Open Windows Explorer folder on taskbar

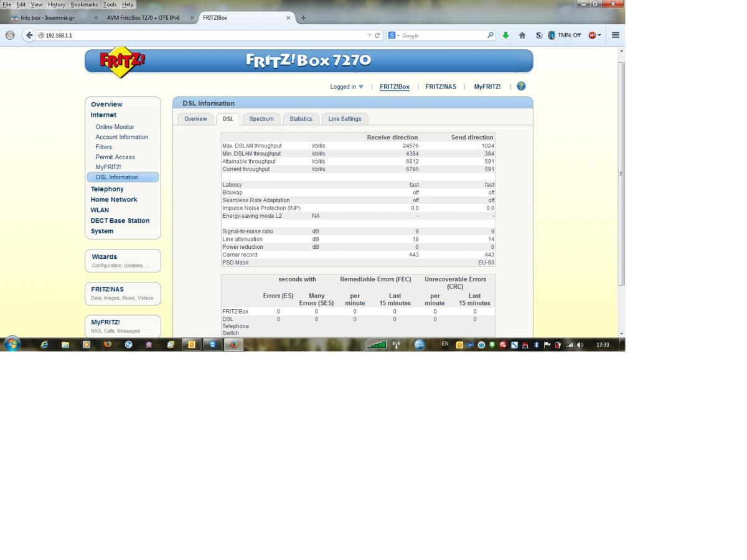65,344
